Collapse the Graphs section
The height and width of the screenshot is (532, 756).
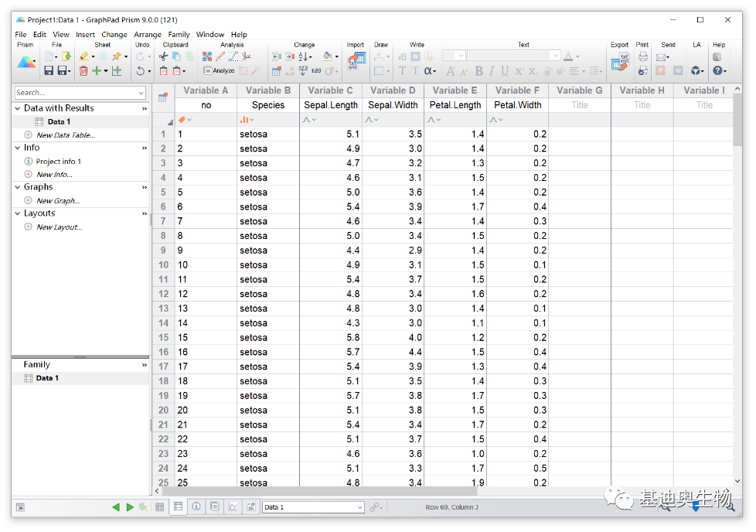[x=17, y=187]
